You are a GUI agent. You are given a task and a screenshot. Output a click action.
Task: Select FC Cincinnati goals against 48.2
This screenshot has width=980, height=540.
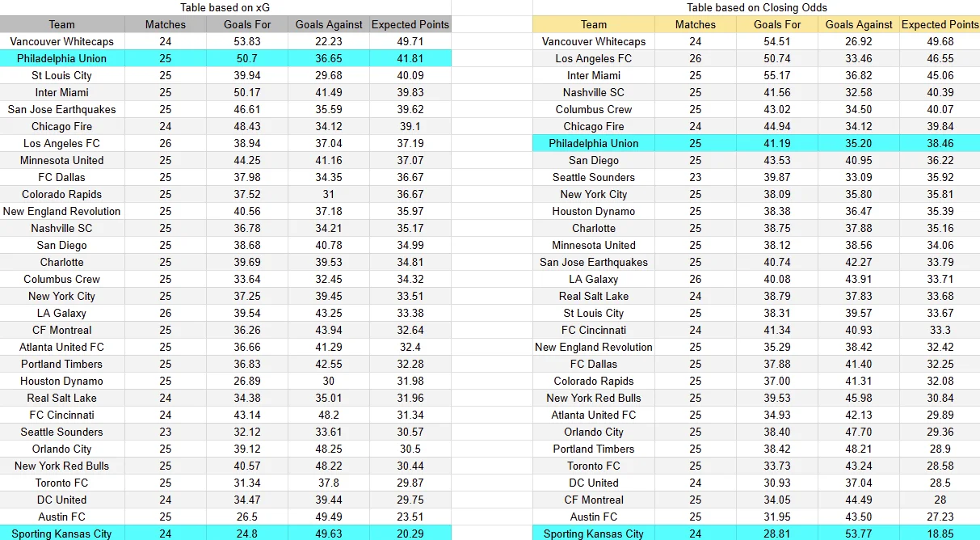329,415
